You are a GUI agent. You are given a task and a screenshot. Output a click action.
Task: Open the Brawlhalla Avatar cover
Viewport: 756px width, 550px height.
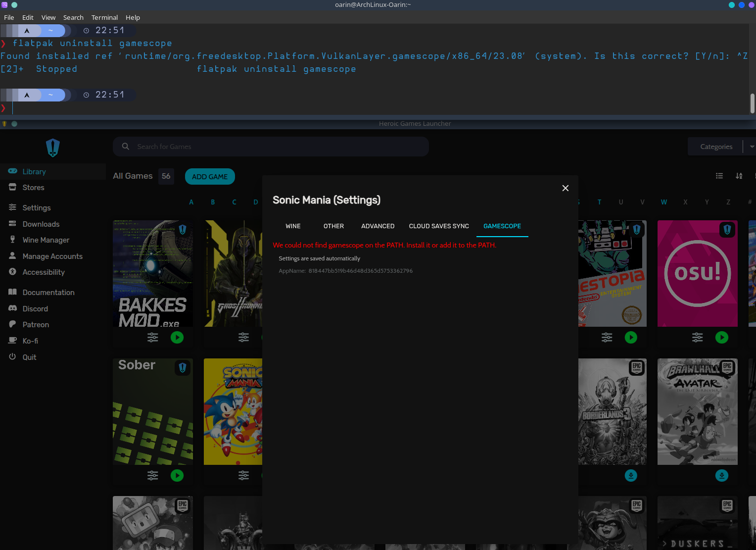tap(698, 411)
